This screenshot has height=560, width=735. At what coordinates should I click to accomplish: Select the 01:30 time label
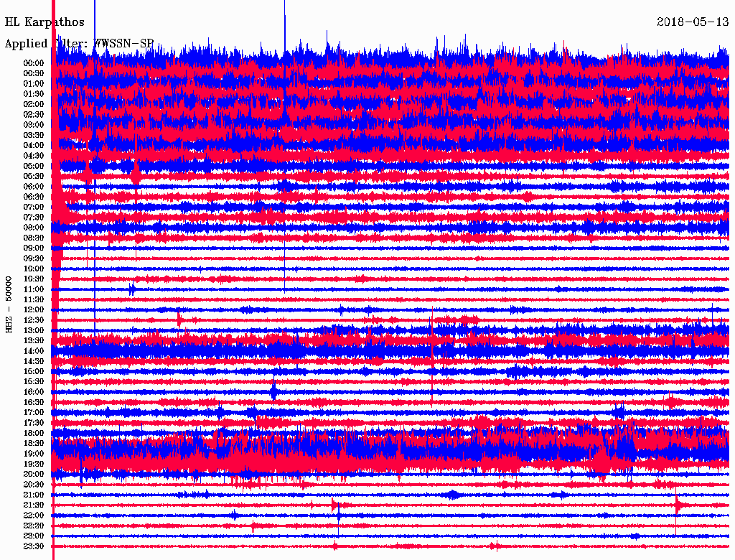pos(33,94)
